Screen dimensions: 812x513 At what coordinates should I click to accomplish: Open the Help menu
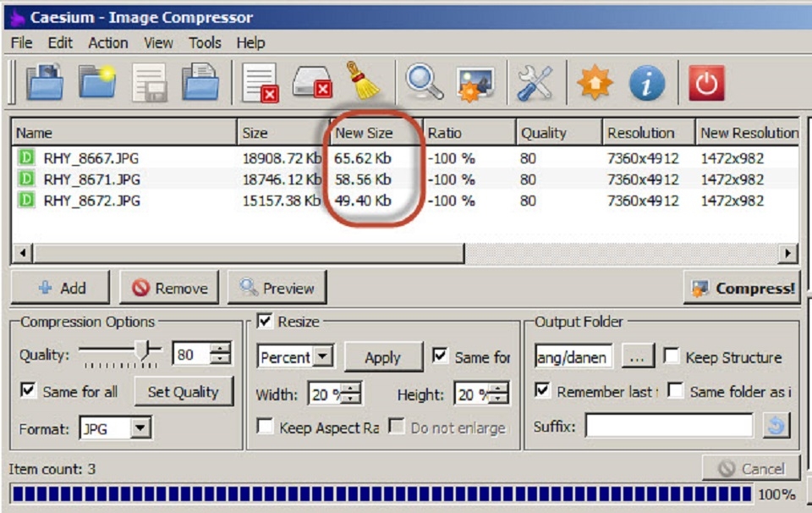coord(250,42)
